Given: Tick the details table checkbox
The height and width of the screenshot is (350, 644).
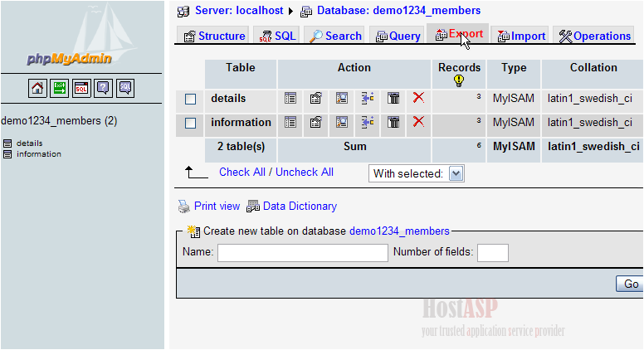Looking at the screenshot, I should (190, 100).
